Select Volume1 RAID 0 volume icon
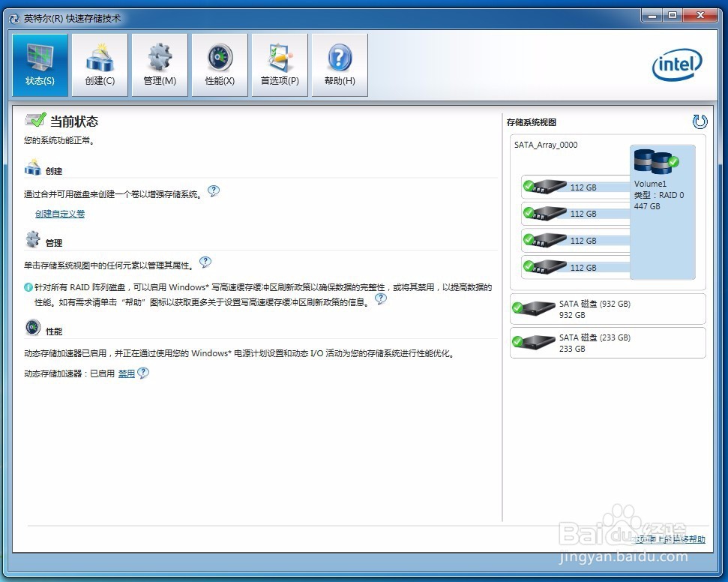 click(x=657, y=161)
